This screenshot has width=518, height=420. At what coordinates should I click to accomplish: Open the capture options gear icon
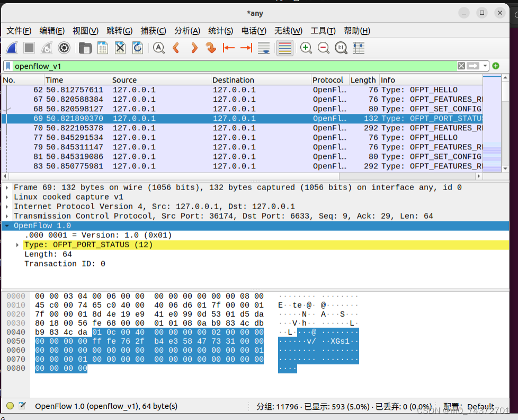64,48
